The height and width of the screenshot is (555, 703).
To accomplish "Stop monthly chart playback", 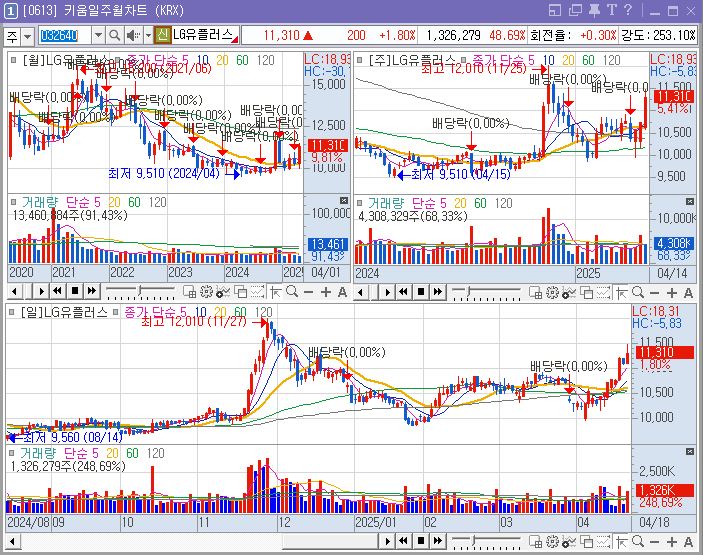I will tap(75, 291).
